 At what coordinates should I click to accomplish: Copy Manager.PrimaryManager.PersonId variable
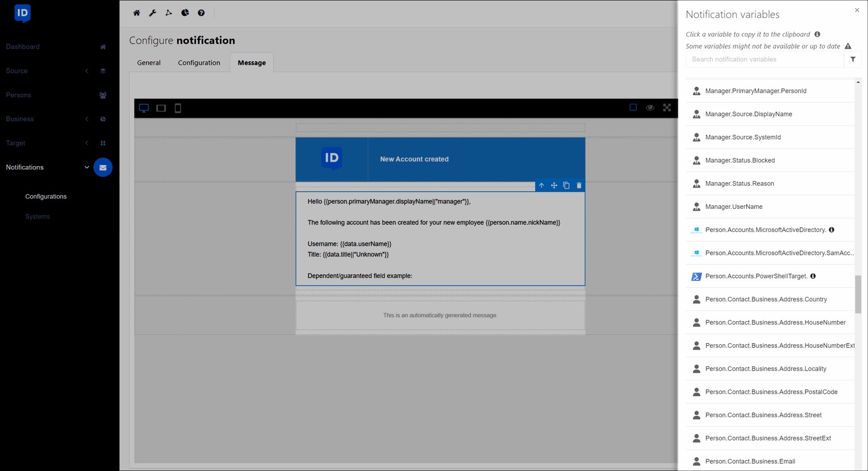(770, 91)
